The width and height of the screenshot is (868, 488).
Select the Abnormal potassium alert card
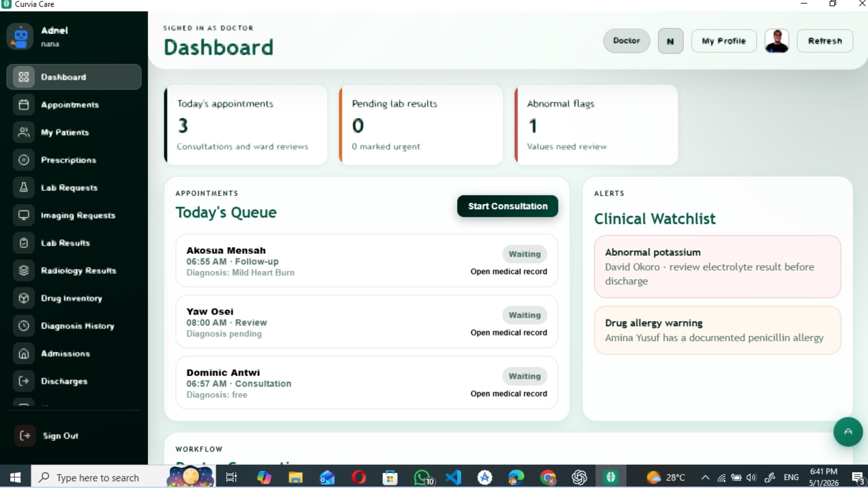click(x=717, y=266)
